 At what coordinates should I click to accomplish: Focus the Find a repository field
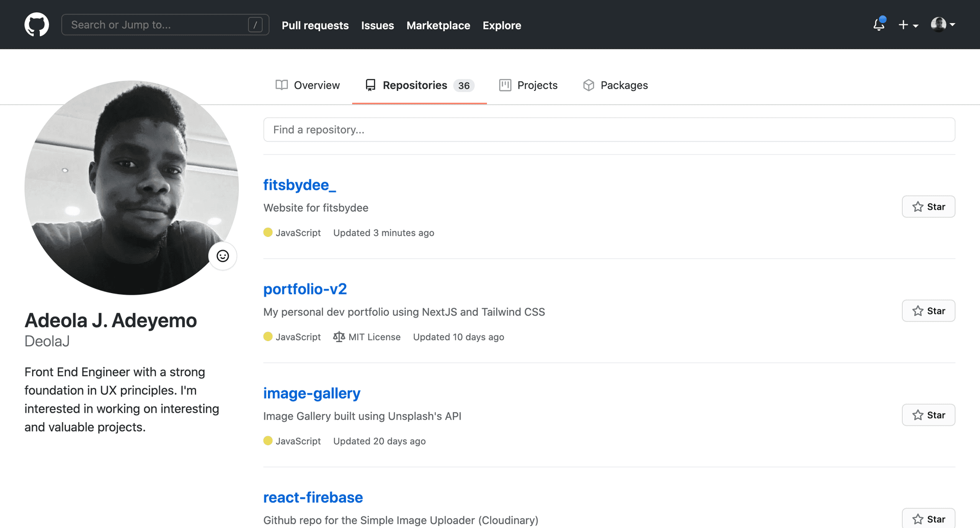609,130
